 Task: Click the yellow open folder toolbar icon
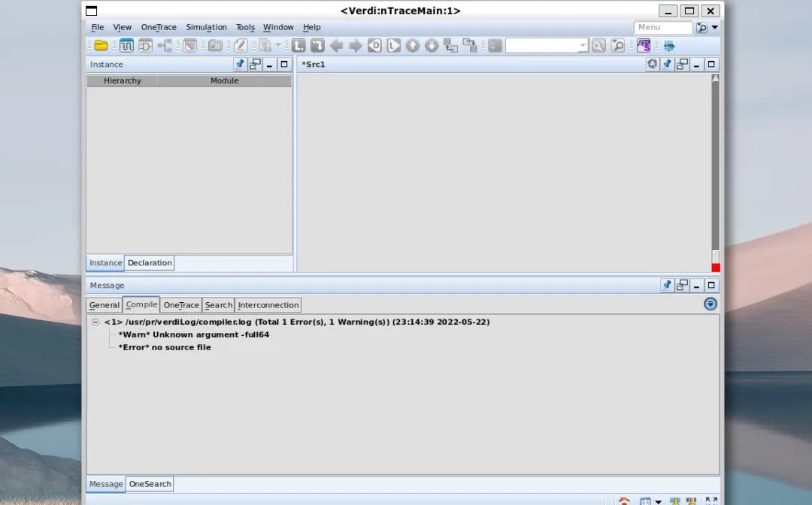coord(101,46)
